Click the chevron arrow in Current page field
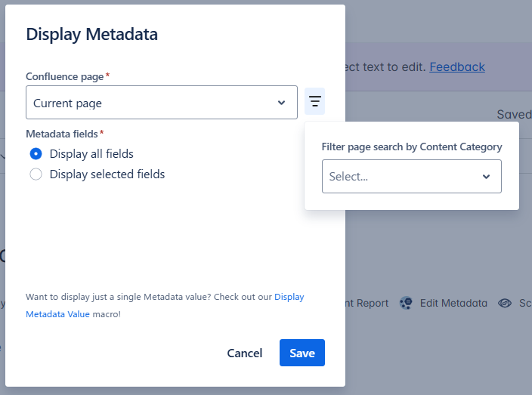 [x=281, y=103]
